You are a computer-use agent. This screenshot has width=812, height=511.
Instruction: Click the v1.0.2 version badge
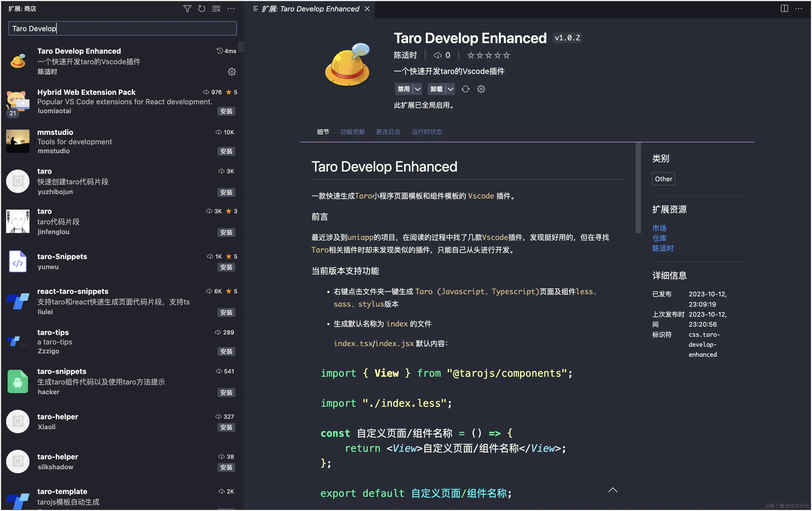pos(568,38)
